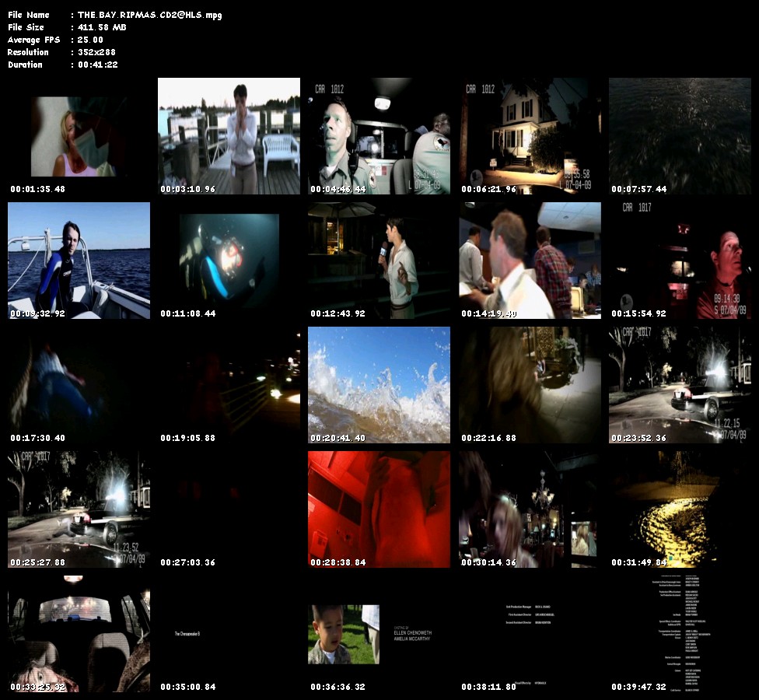
Task: Open the red-tinted thumbnail 00:28:38.84
Action: pos(379,509)
